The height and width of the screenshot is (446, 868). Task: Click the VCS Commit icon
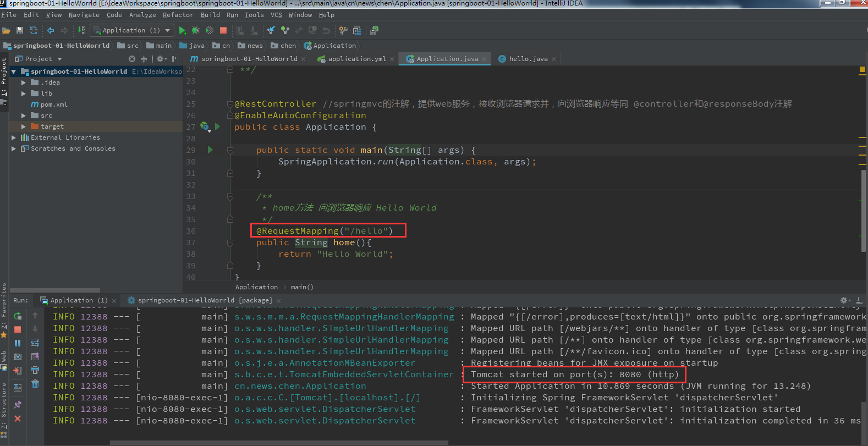pyautogui.click(x=285, y=30)
